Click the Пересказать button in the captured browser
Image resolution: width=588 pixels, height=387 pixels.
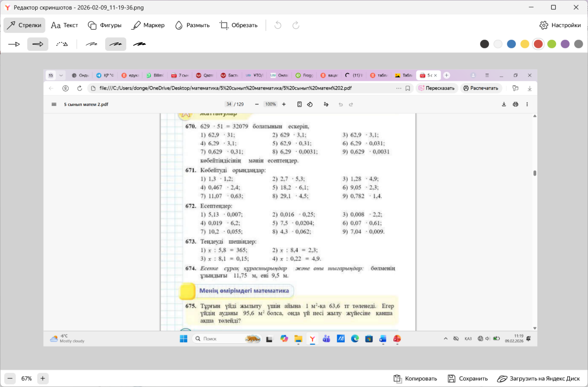click(436, 88)
